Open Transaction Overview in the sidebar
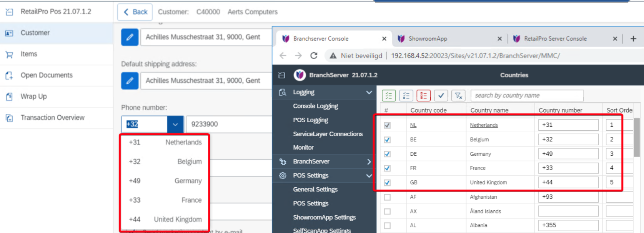 (x=52, y=118)
